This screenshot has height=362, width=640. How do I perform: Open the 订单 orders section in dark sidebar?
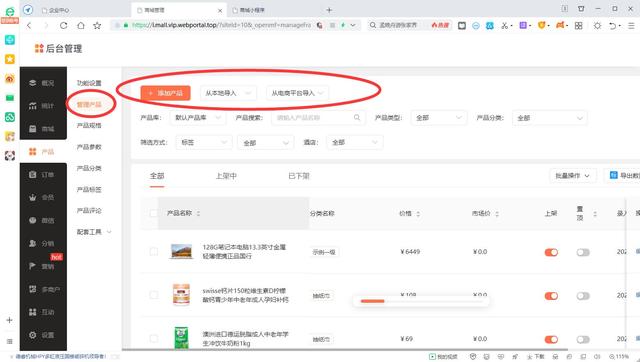click(42, 175)
